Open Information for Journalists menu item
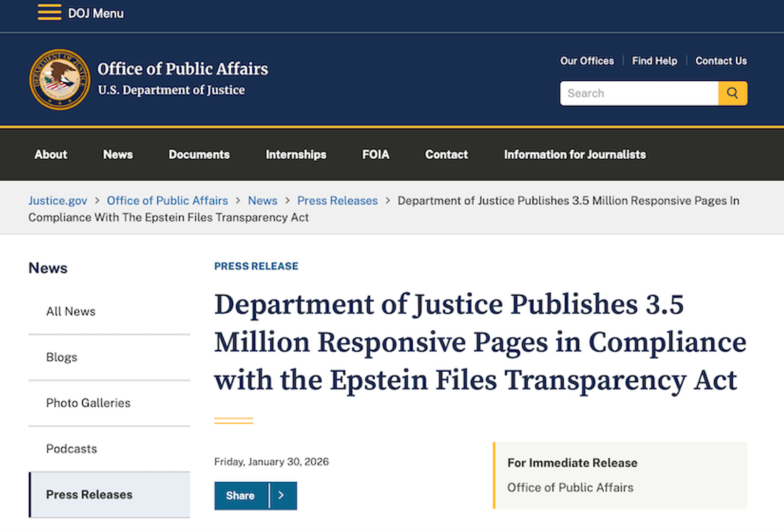 (575, 155)
